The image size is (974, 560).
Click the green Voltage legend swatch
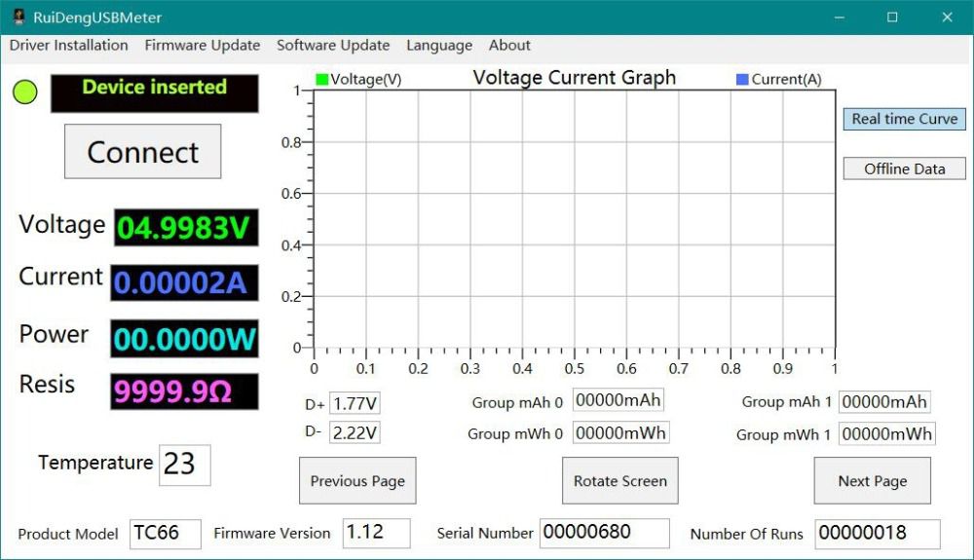pos(322,80)
